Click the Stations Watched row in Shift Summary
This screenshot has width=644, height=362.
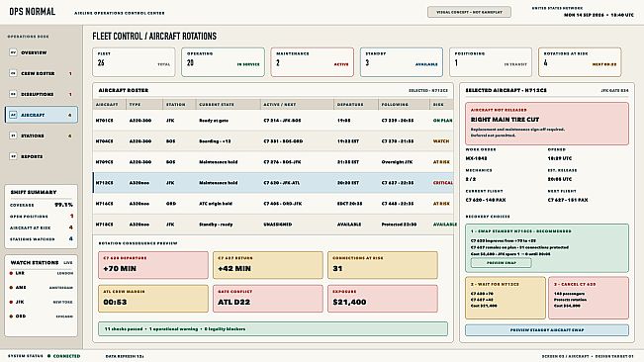(x=42, y=239)
